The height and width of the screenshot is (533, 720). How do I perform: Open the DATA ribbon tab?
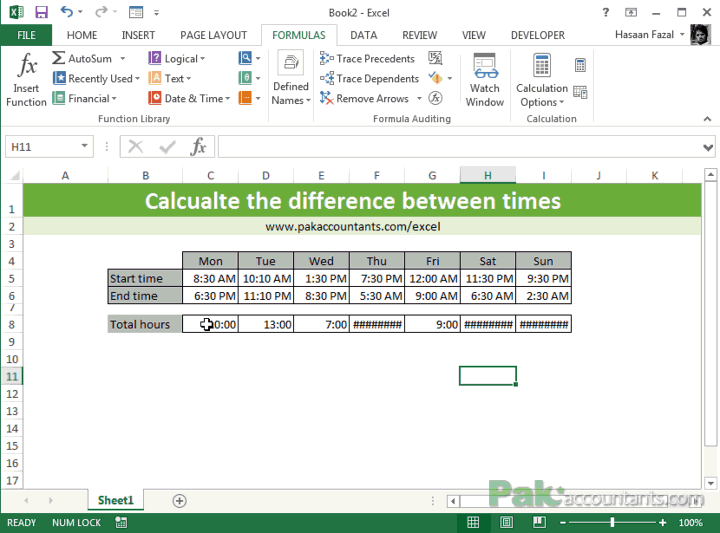[363, 35]
